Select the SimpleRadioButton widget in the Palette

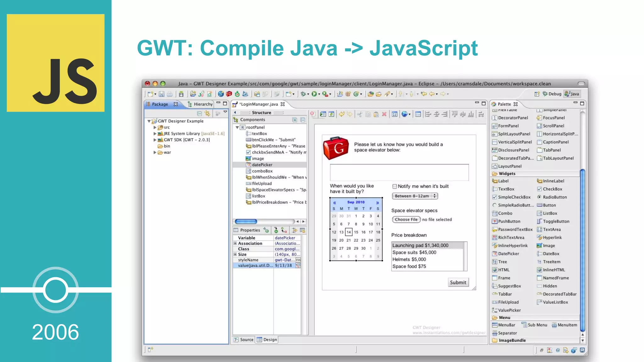click(513, 205)
